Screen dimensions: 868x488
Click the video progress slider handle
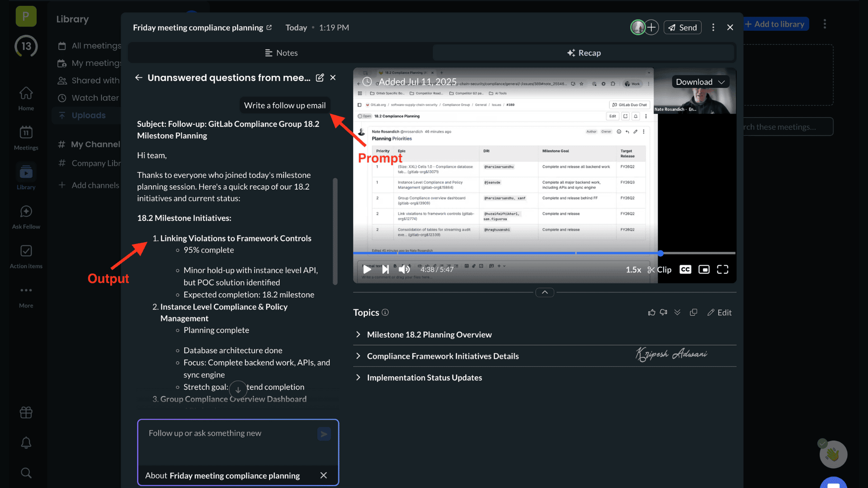click(x=660, y=253)
